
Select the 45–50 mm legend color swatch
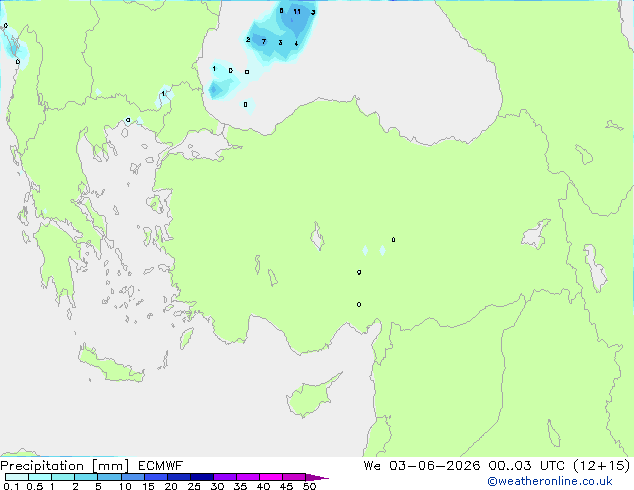point(294,477)
